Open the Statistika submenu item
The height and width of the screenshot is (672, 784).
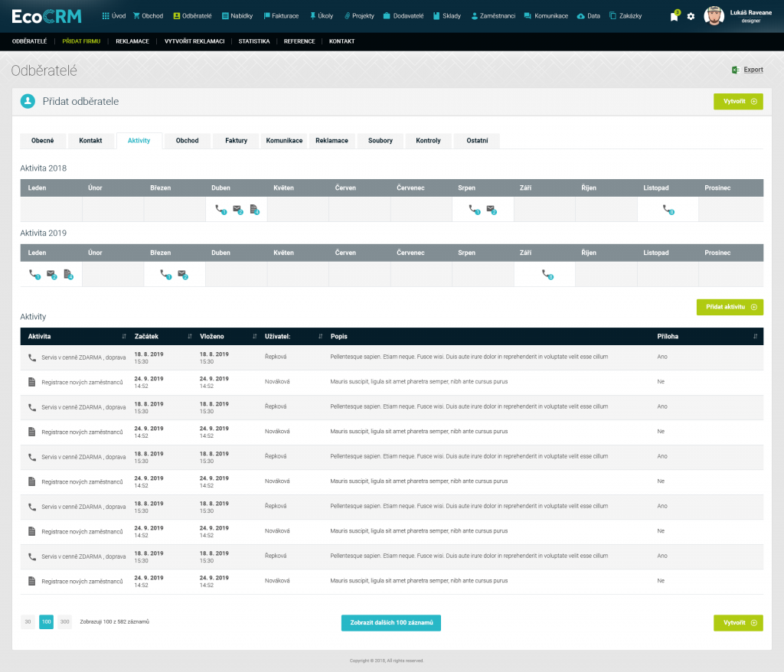coord(253,41)
